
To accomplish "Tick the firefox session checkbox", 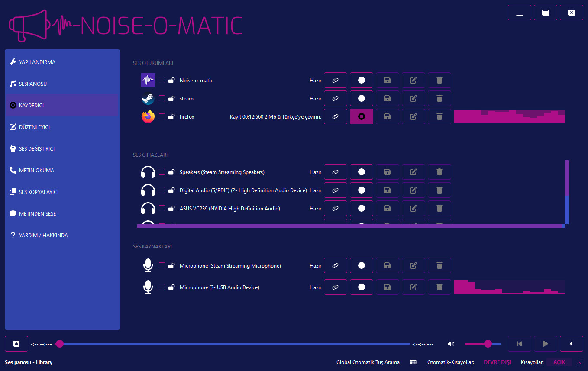I will [162, 116].
